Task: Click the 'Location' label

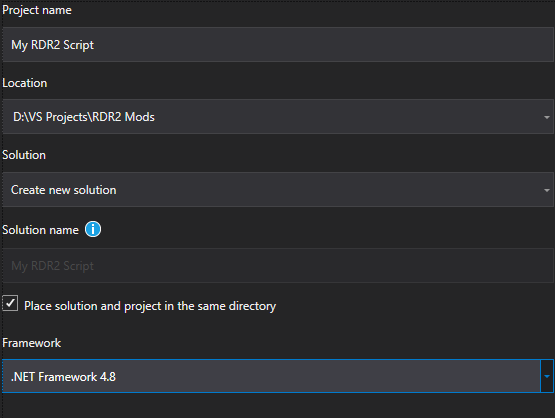Action: tap(24, 83)
